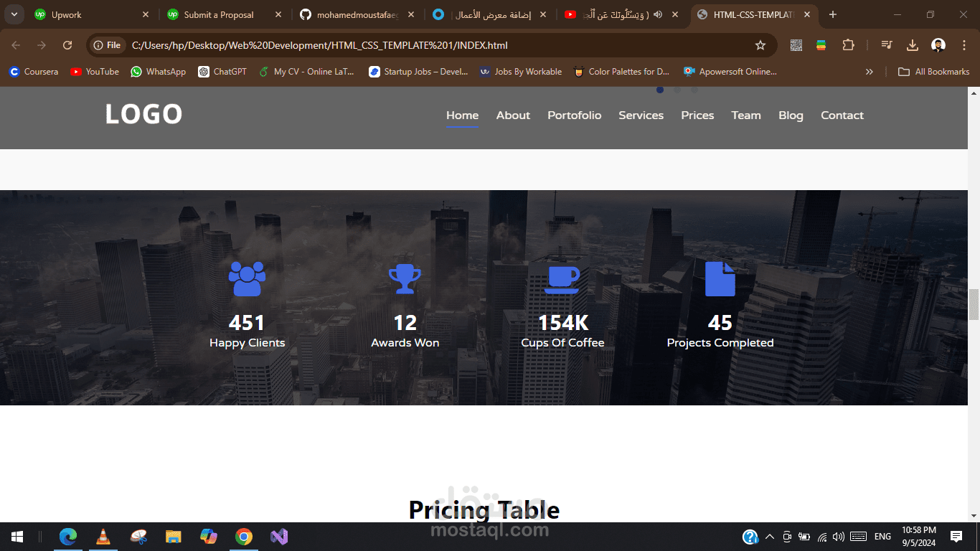This screenshot has width=980, height=551.
Task: Open Wi-Fi network settings in tray
Action: (822, 537)
